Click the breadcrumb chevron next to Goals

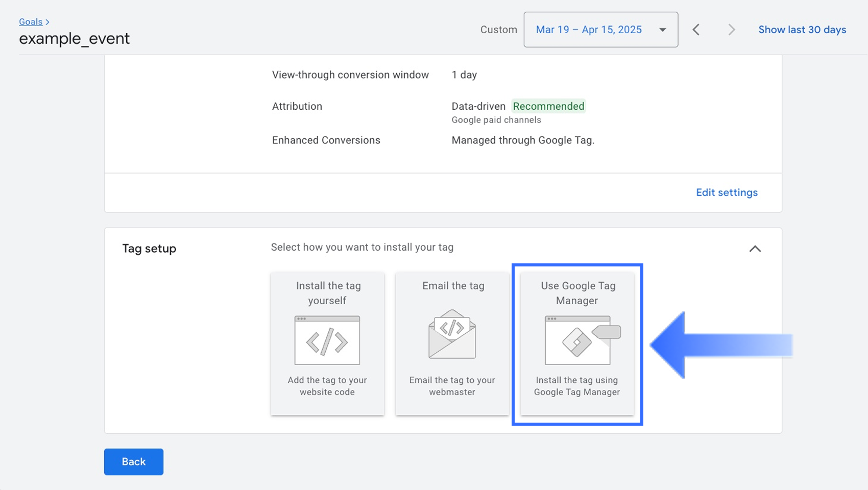[47, 22]
